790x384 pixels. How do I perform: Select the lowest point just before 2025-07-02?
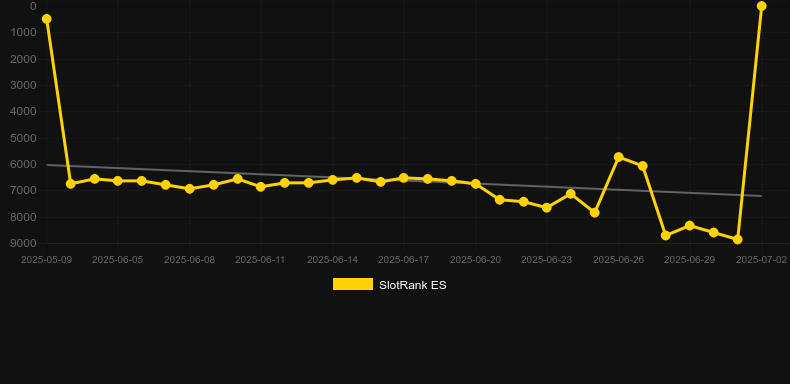point(738,239)
